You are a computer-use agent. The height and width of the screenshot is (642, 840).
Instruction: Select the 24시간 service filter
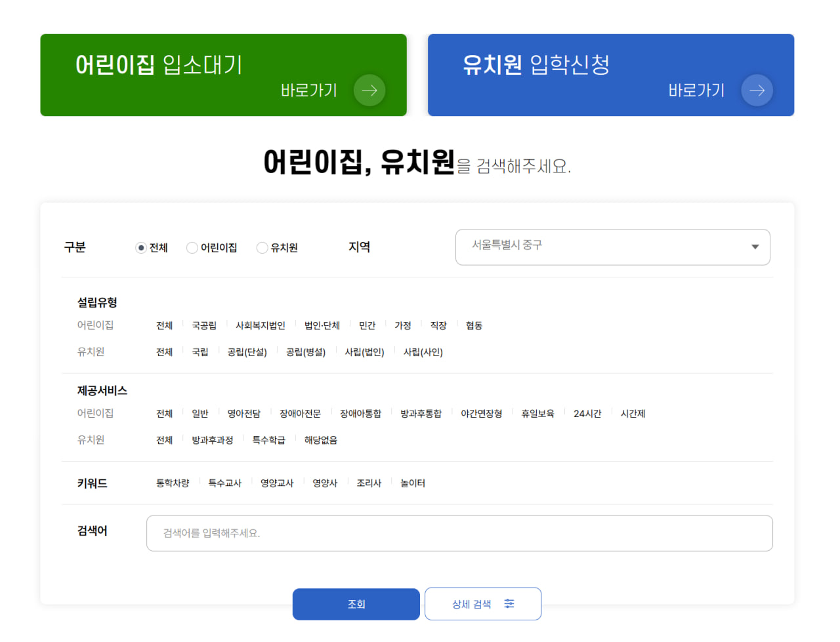click(587, 413)
